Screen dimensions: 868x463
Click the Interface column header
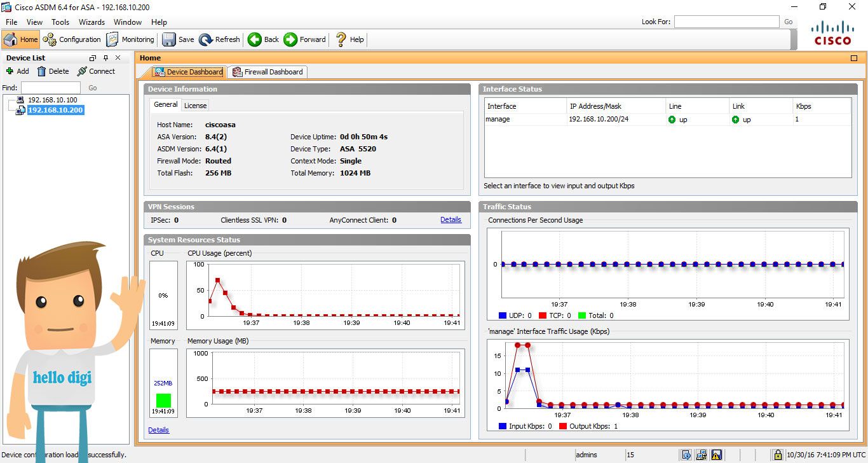(526, 106)
